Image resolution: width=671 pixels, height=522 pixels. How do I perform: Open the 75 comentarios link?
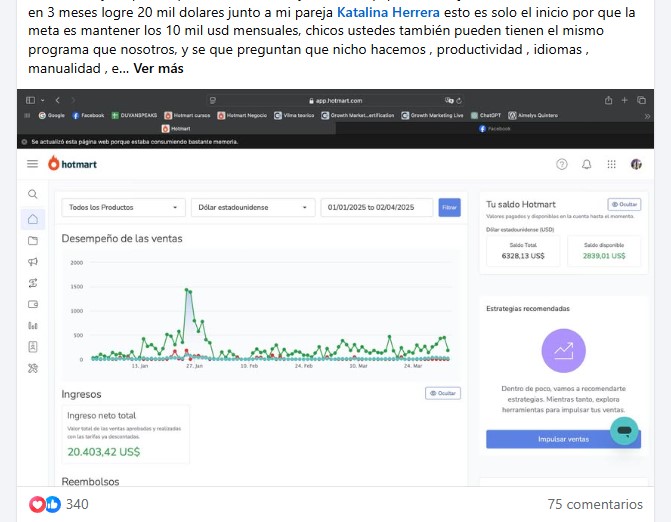coord(595,504)
